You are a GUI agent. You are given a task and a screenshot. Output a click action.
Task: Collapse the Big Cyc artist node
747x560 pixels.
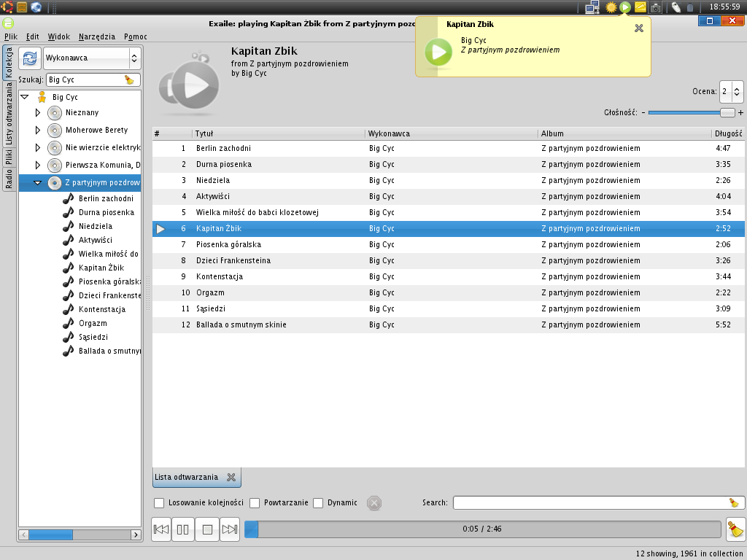(24, 97)
